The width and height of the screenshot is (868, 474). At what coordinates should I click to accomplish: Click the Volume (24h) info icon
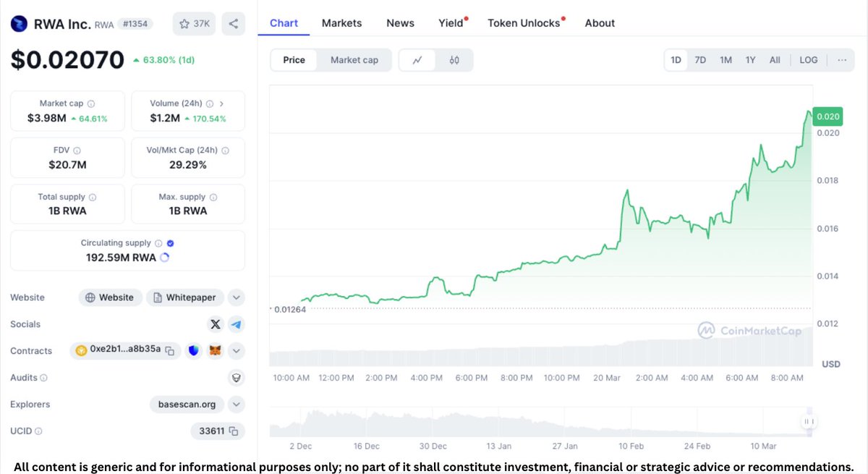point(209,103)
